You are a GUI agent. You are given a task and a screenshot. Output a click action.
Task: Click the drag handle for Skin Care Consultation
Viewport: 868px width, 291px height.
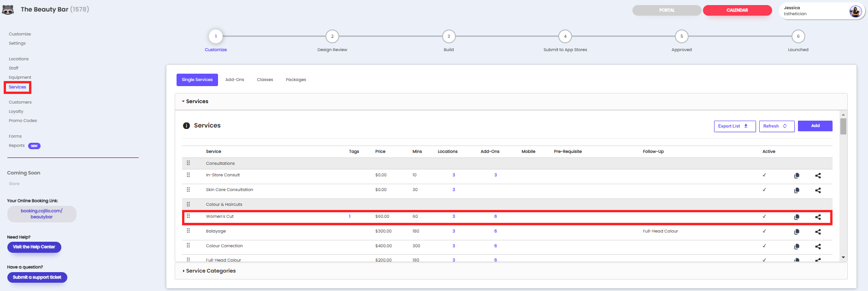point(188,190)
